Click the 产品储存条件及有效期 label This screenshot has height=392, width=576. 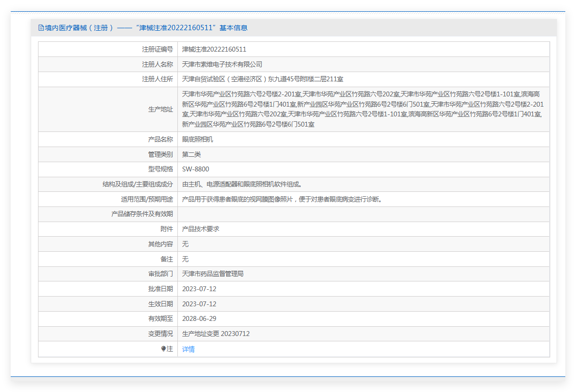[142, 214]
